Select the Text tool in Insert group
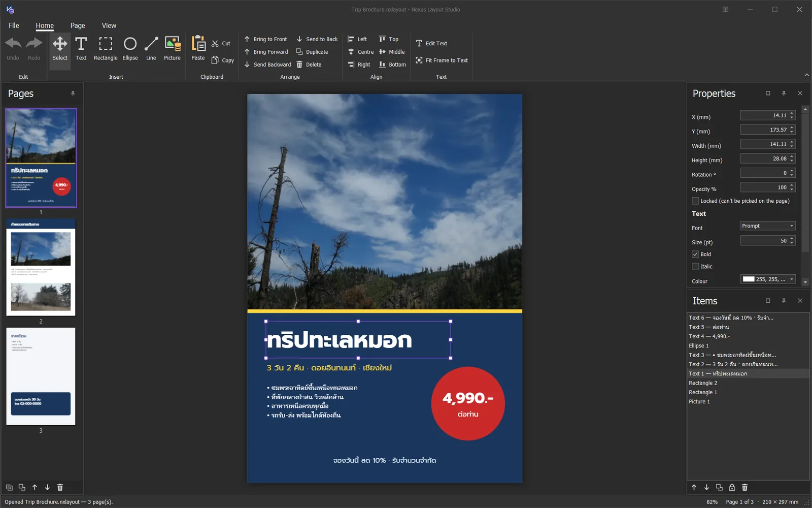The height and width of the screenshot is (508, 812). [81, 49]
